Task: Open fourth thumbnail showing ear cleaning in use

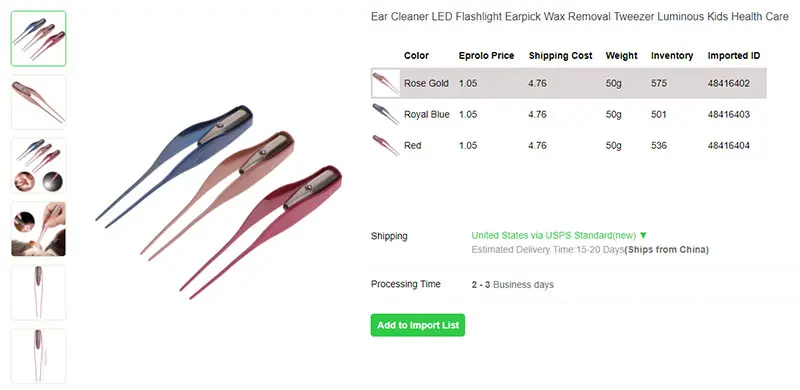Action: point(38,229)
